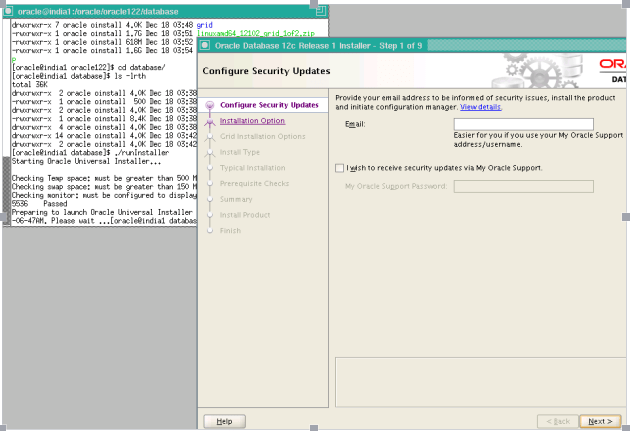
Task: Open the View details link
Action: [x=481, y=107]
